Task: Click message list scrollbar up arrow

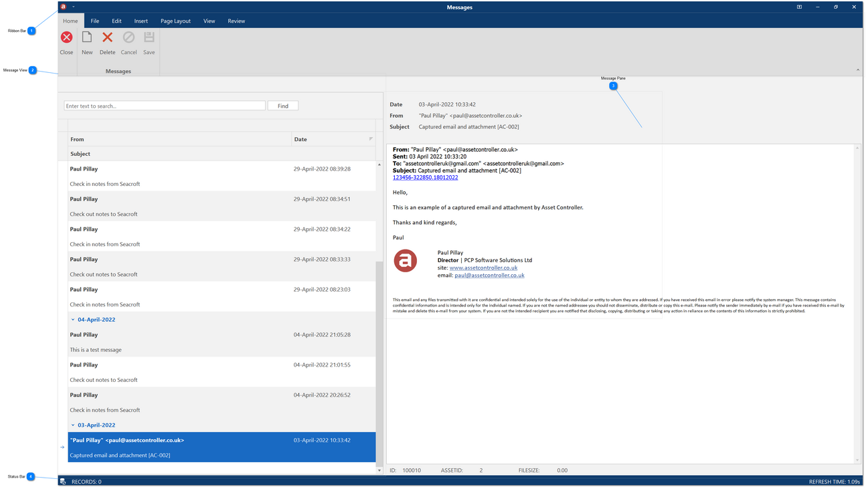Action: coord(379,165)
